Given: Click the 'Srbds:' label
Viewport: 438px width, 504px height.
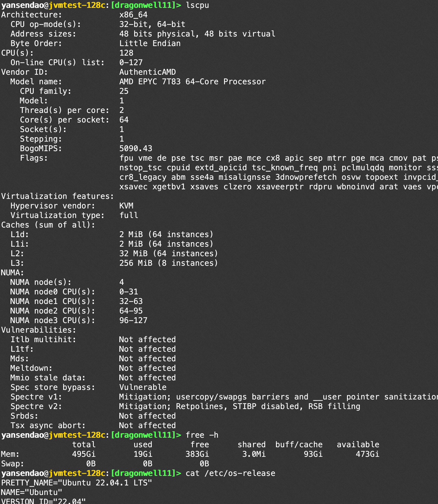Looking at the screenshot, I should (24, 416).
